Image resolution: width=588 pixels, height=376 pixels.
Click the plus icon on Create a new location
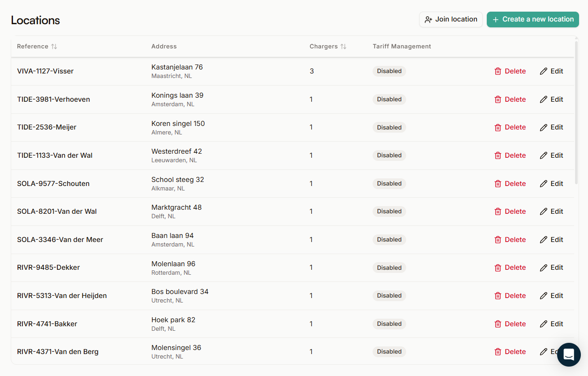[495, 19]
